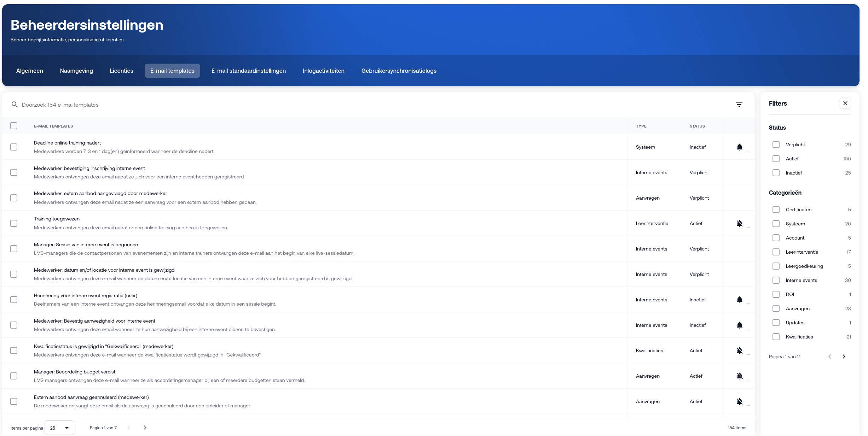Click crossed bell for Manager: Beoordeling budget vereist

pyautogui.click(x=739, y=376)
